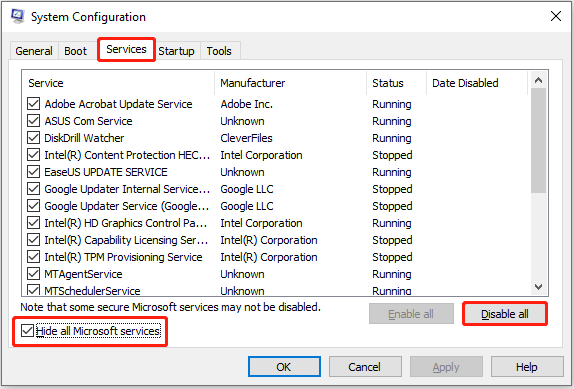Uncheck Google Updater Internal Service checkbox

(x=33, y=189)
